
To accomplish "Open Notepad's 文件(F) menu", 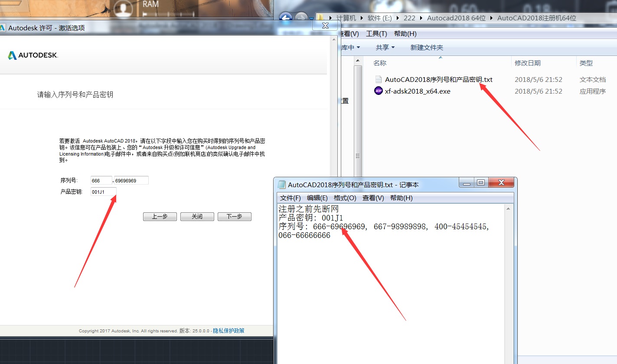I will click(x=291, y=198).
